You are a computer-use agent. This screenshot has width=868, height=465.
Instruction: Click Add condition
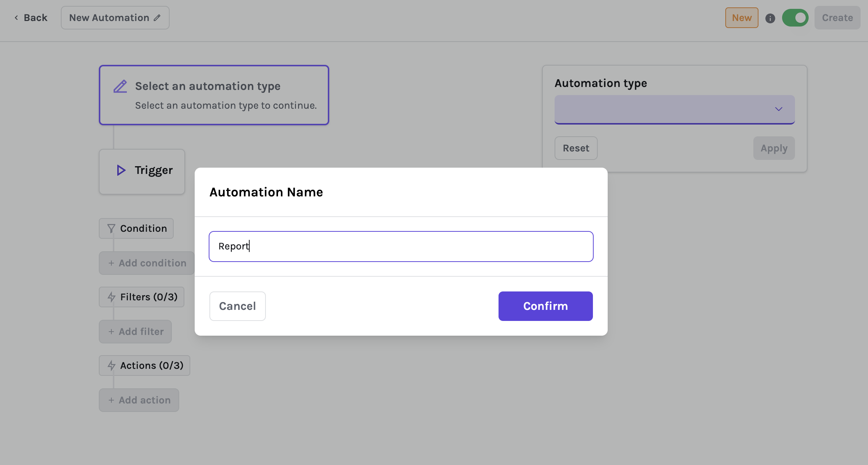tap(147, 263)
